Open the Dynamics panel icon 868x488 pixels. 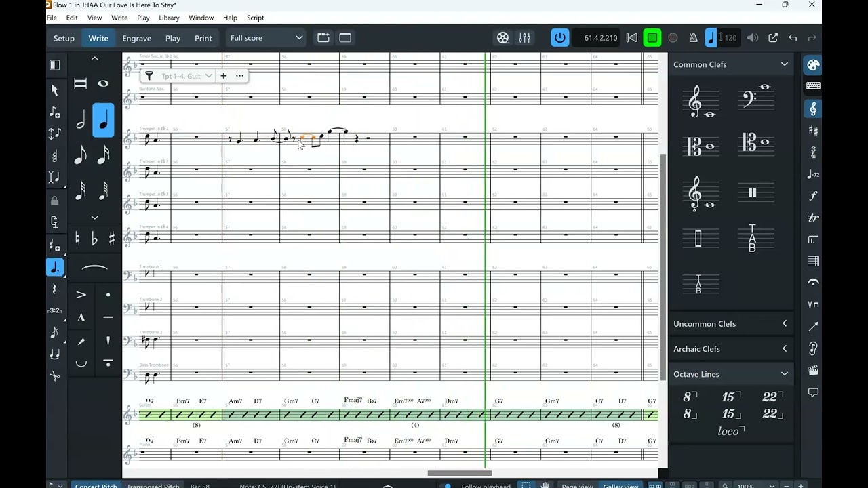click(x=812, y=196)
